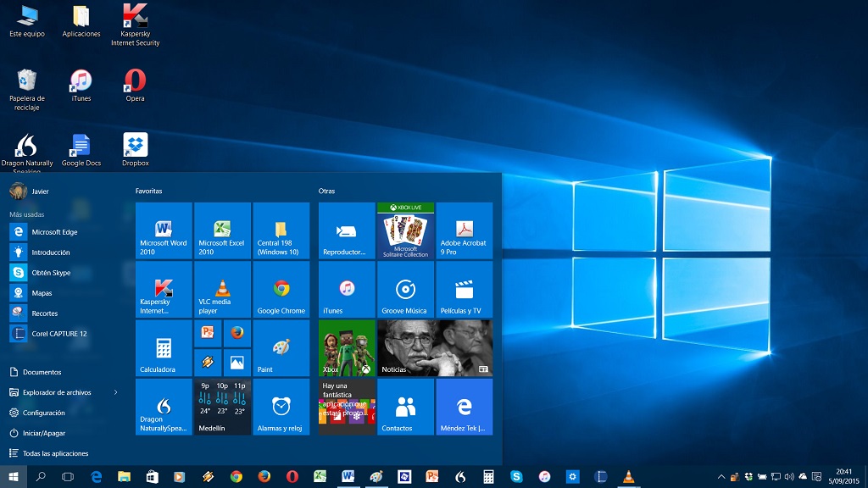Click the Windows Start button on taskbar
The width and height of the screenshot is (868, 488).
14,476
